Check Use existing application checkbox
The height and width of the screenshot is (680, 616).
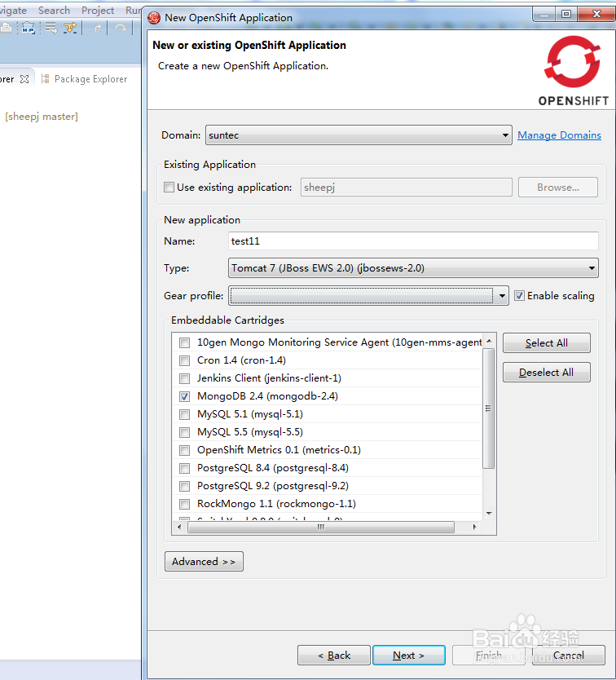click(x=169, y=187)
